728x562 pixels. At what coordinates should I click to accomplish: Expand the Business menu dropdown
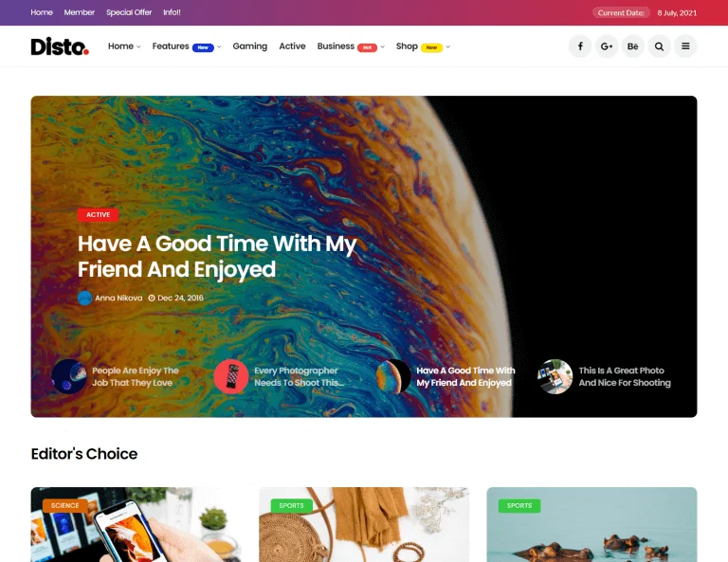coord(383,46)
